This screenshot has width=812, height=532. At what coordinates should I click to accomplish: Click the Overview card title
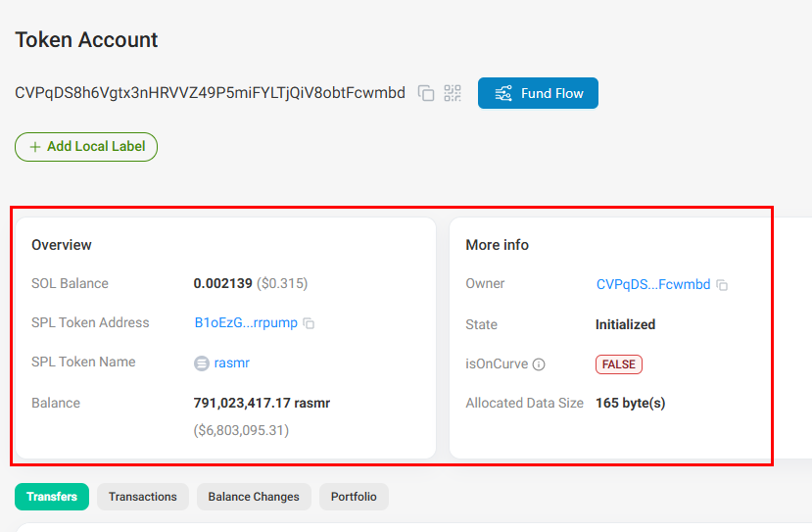[62, 245]
